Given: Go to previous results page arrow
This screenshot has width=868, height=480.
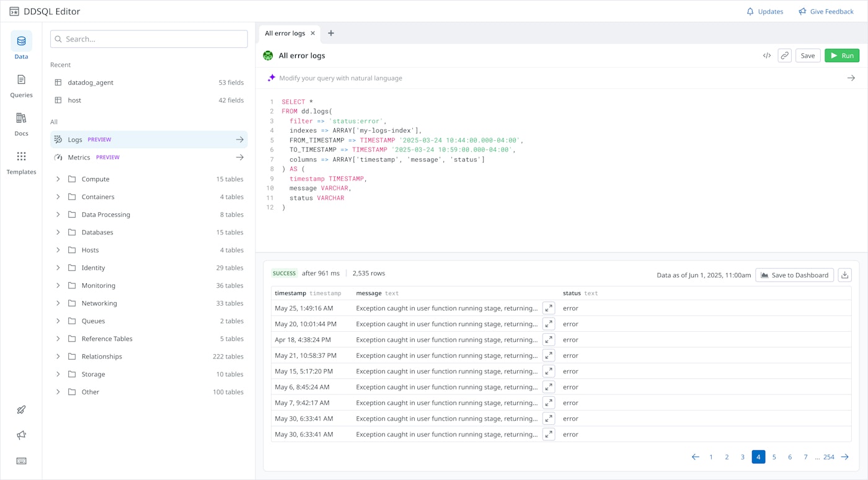Looking at the screenshot, I should tap(695, 457).
